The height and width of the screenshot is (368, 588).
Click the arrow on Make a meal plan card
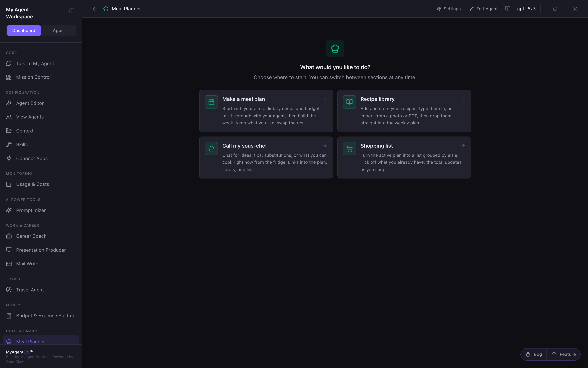pos(325,99)
